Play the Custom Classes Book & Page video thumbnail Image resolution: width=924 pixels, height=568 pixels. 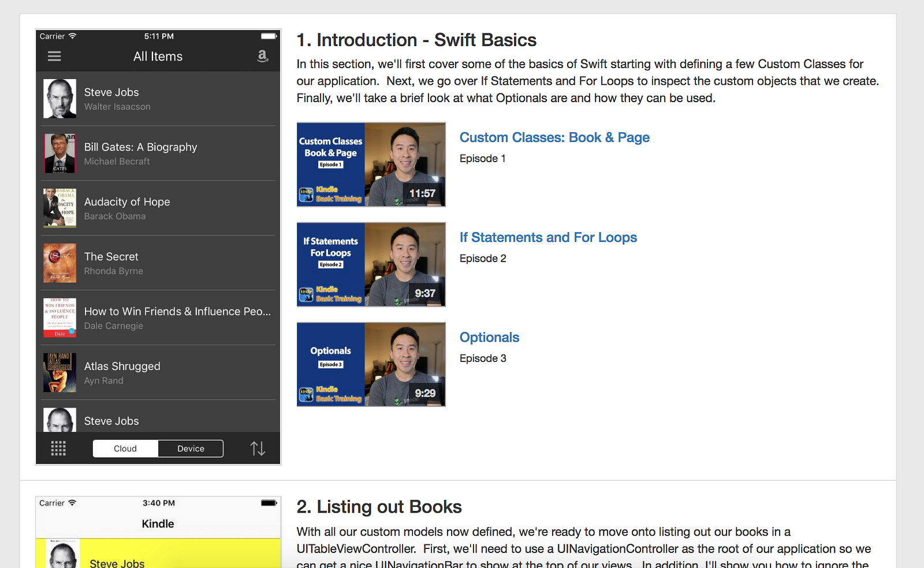pyautogui.click(x=371, y=165)
